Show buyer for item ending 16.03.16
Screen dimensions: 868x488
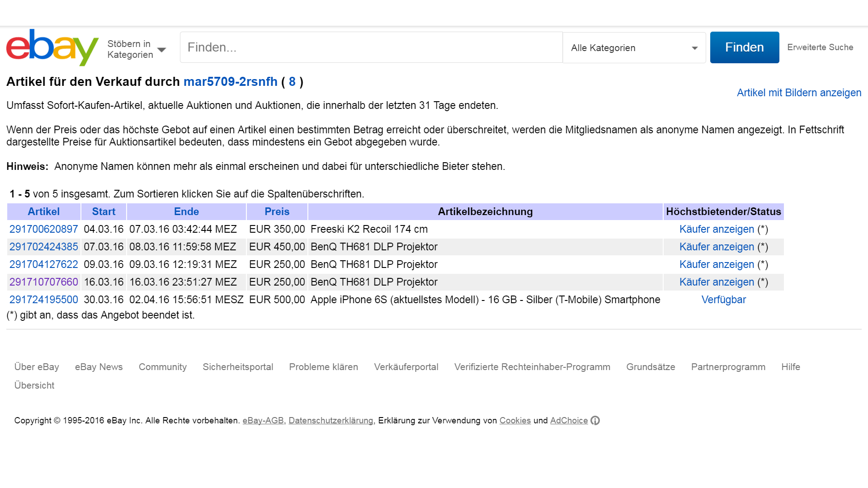717,282
